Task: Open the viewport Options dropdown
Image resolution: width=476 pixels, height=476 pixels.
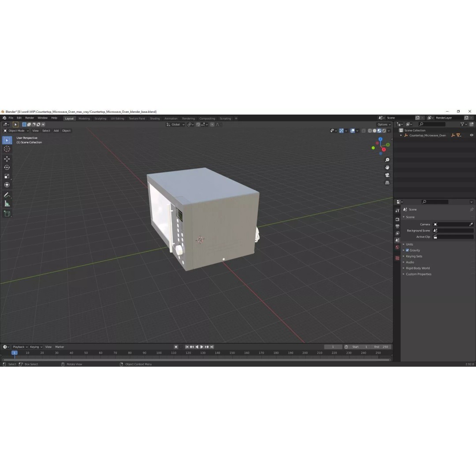Action: pos(384,124)
